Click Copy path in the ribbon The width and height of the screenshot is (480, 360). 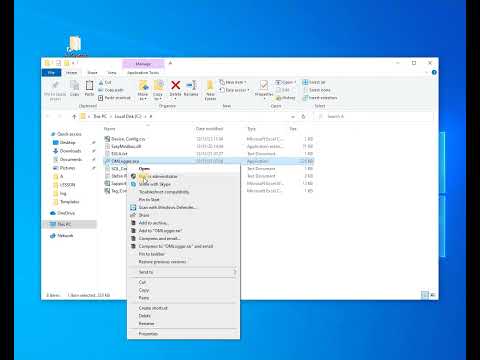111,90
